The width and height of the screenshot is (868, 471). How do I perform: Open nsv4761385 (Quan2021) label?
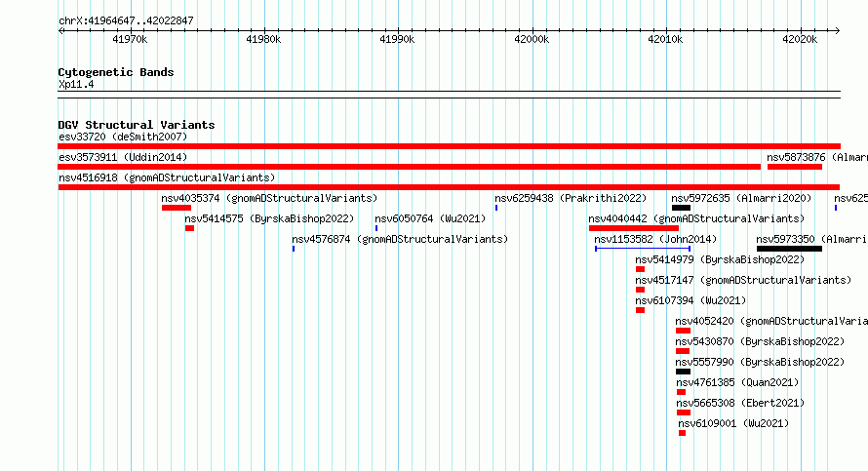point(737,382)
